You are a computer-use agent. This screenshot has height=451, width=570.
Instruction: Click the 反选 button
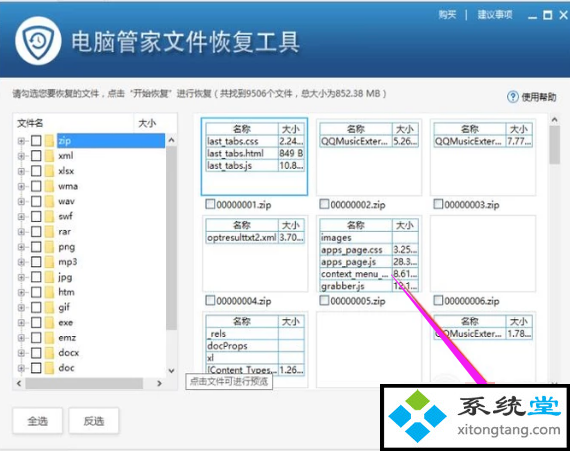[94, 421]
